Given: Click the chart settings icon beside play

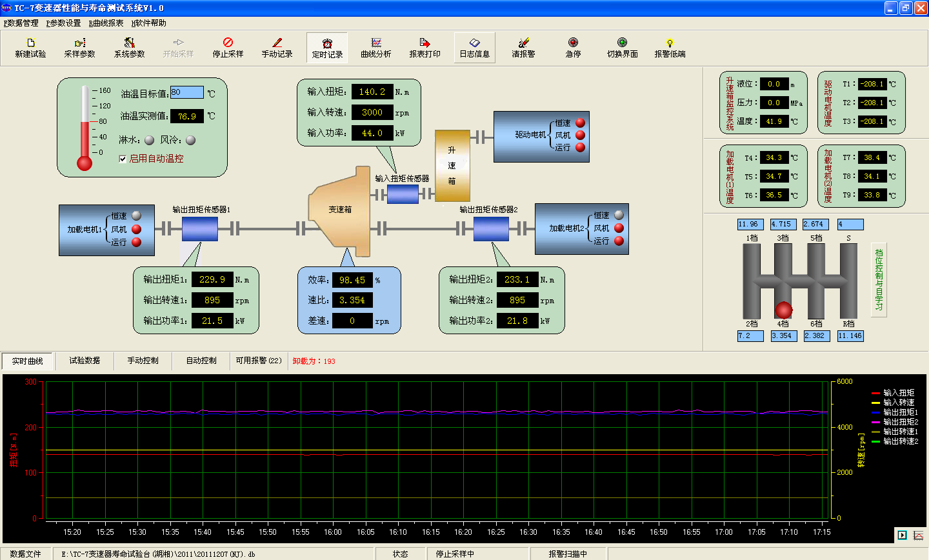Looking at the screenshot, I should (x=918, y=535).
